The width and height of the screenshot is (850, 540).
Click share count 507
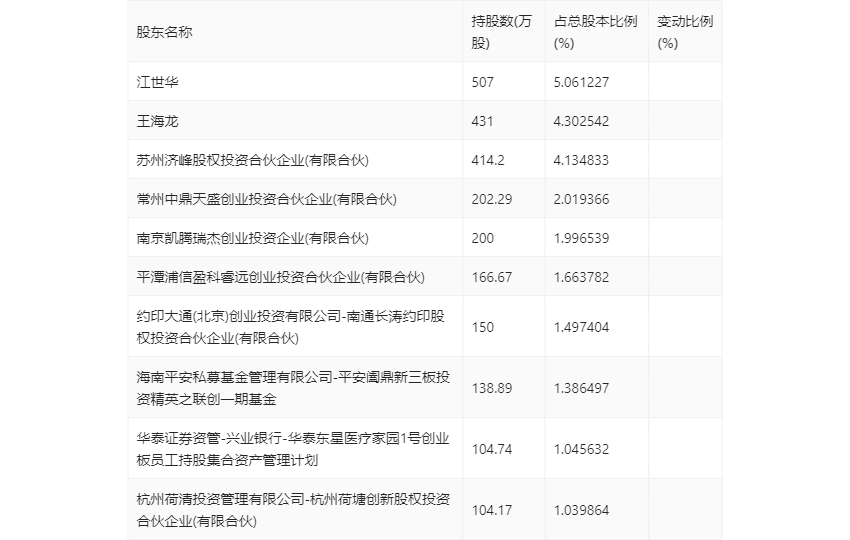[x=482, y=82]
